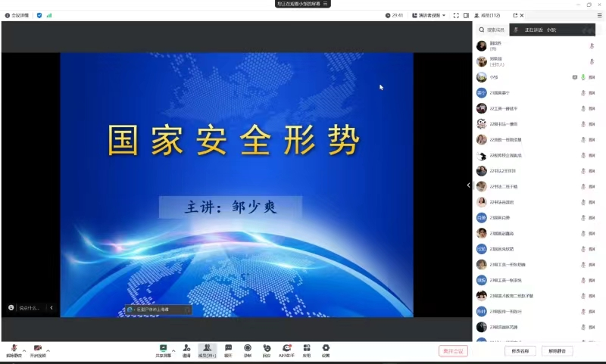Click the microphone unmute icon in bottom toolbar
The height and width of the screenshot is (364, 606).
click(x=14, y=348)
